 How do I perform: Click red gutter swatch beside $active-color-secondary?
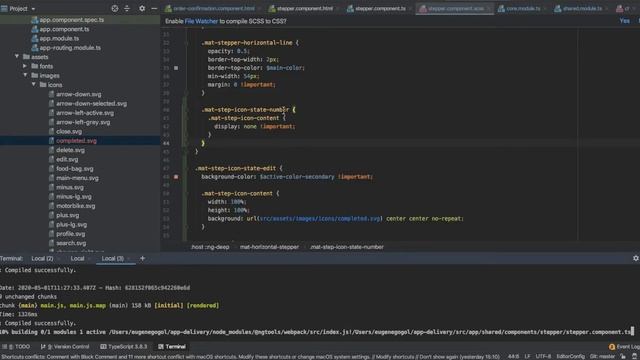point(176,177)
